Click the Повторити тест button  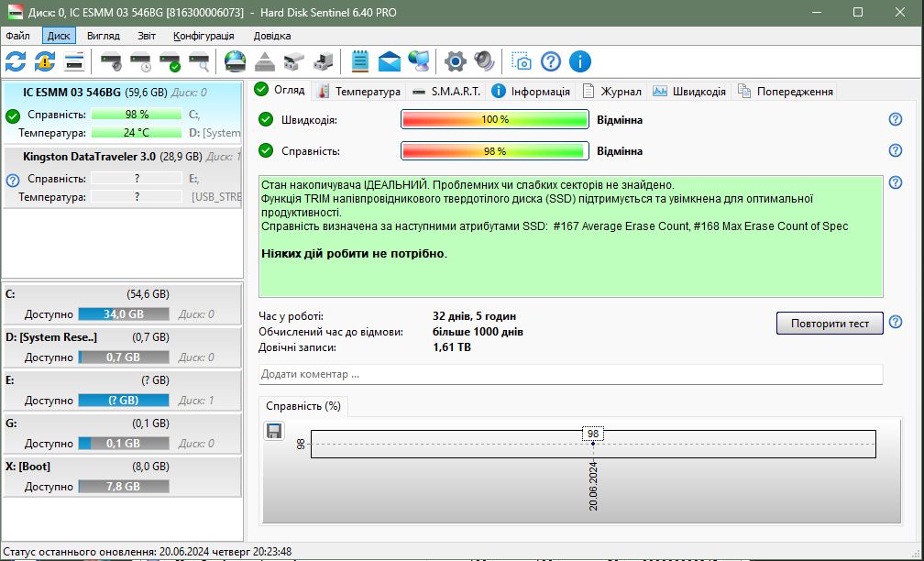click(x=830, y=323)
